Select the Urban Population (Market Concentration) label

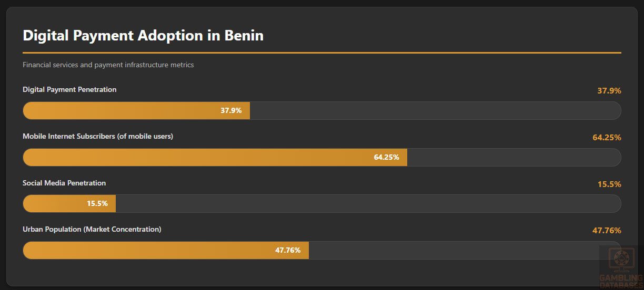pyautogui.click(x=92, y=230)
